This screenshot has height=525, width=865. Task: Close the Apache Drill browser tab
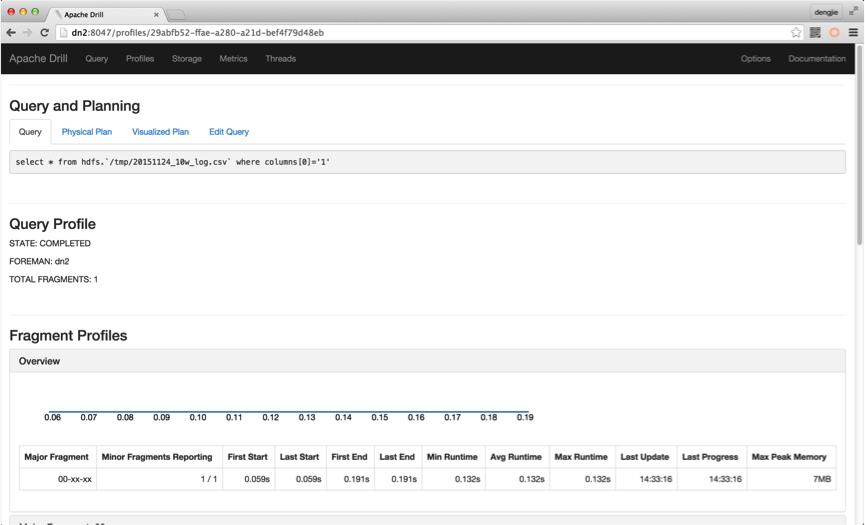pyautogui.click(x=156, y=15)
